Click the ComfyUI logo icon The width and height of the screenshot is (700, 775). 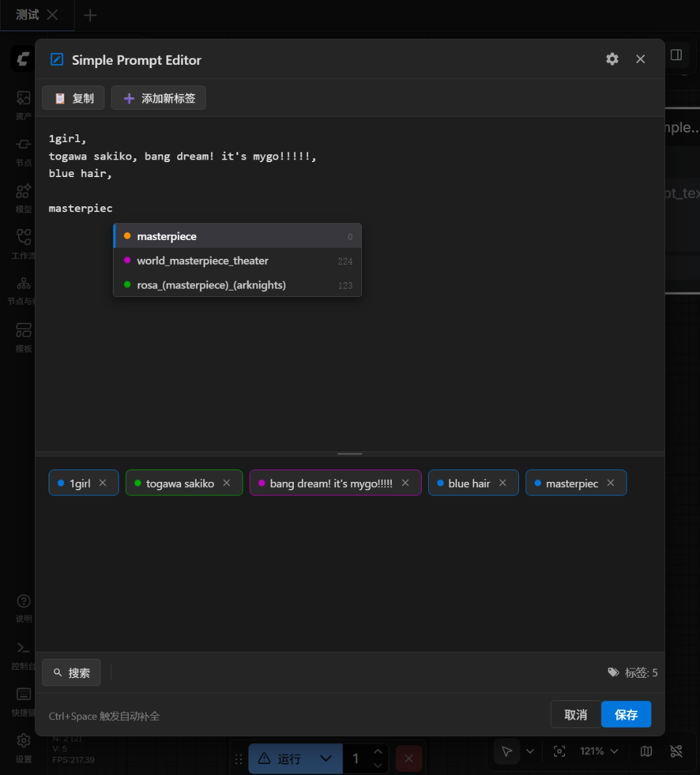click(23, 59)
